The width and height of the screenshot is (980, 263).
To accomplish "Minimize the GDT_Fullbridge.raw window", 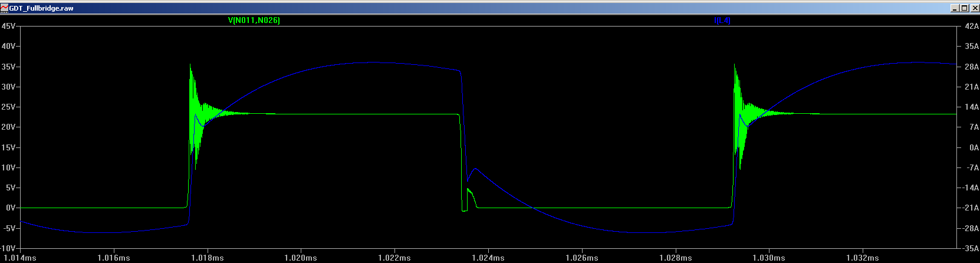I will click(x=955, y=8).
